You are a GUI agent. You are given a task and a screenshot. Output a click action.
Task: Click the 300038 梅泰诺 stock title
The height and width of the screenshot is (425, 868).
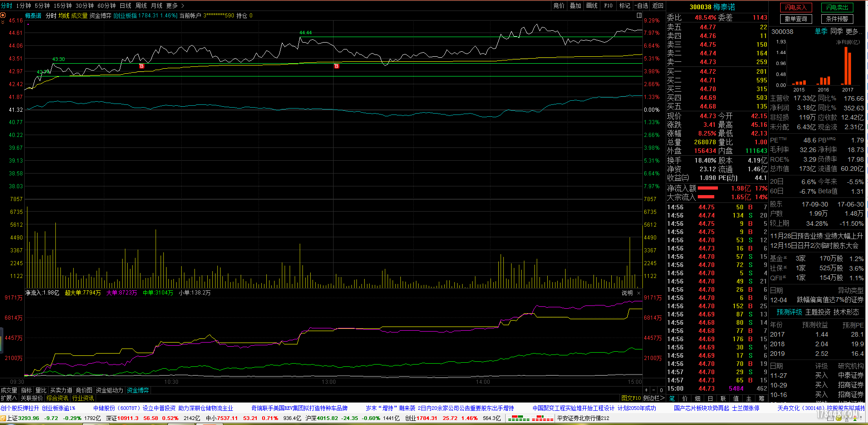pos(712,7)
